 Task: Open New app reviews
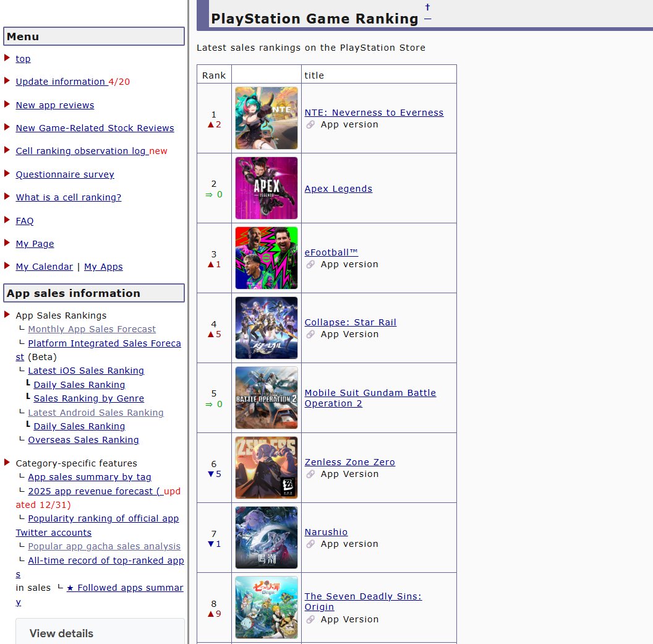(55, 105)
